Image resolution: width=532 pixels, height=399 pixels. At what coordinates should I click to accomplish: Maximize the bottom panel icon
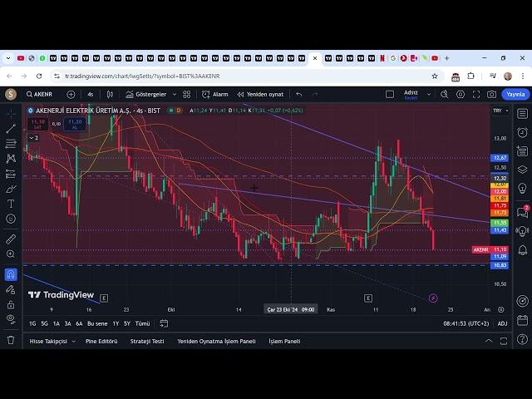tap(504, 341)
